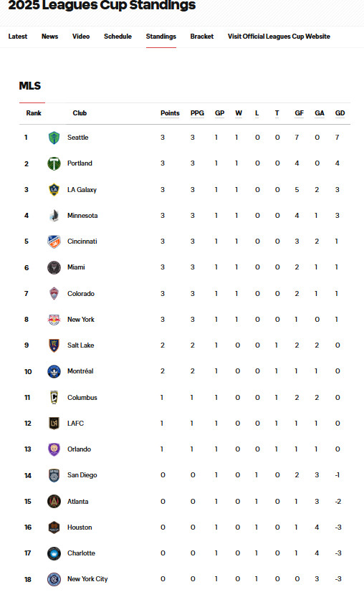Click the LA Galaxy crest icon

54,189
